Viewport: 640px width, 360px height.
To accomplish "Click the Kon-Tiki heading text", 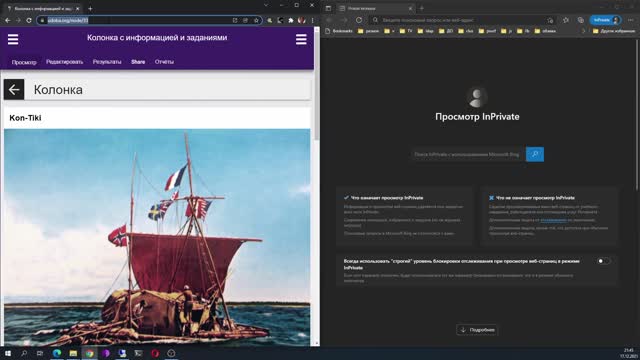I will 25,118.
